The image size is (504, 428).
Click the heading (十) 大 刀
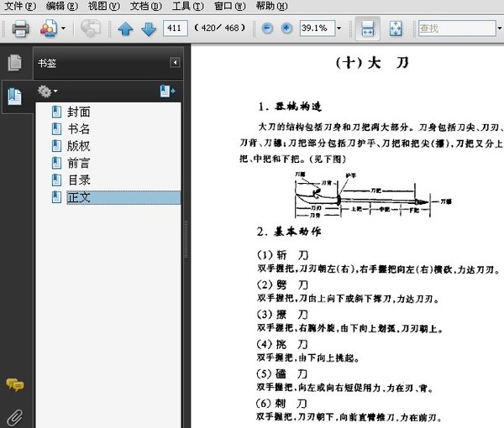(x=372, y=63)
